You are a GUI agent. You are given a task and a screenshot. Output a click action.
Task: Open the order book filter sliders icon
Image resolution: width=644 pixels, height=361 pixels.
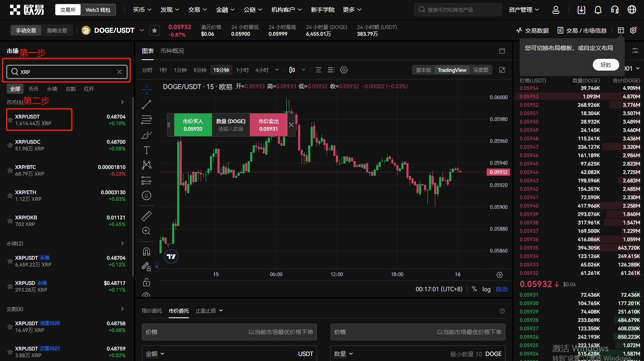635,50
